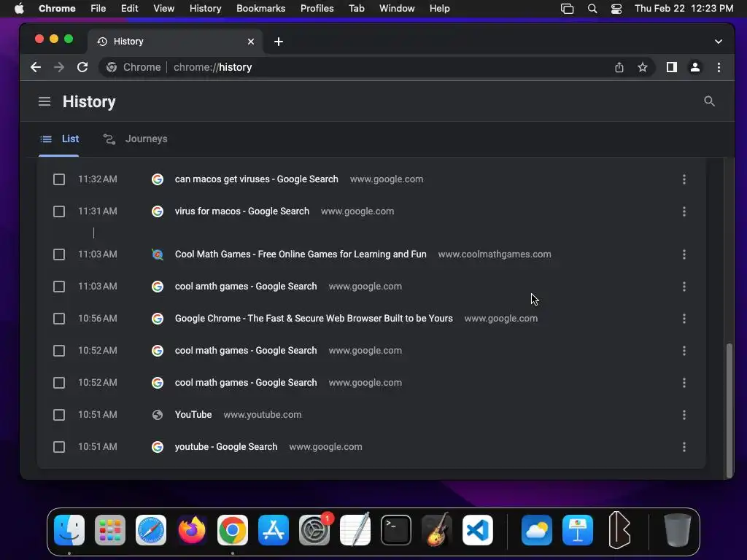747x560 pixels.
Task: Click www.coolmathgames.com domain text
Action: coord(495,254)
